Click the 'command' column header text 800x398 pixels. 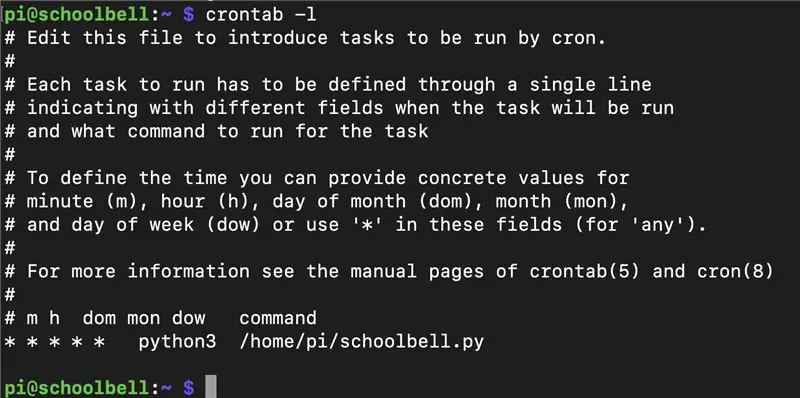coord(278,318)
